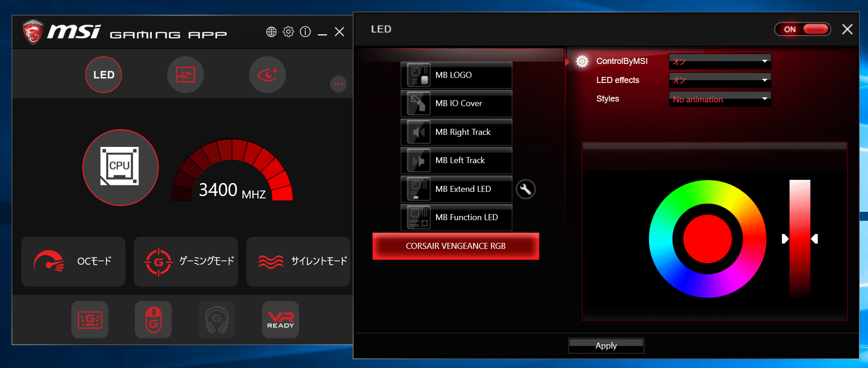This screenshot has height=368, width=868.
Task: Click the globe language icon
Action: click(271, 32)
